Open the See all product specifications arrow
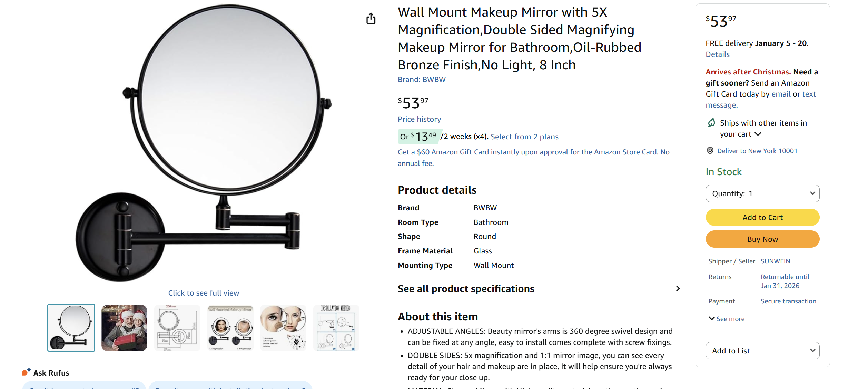Screen dimensions: 868x389 coord(678,289)
